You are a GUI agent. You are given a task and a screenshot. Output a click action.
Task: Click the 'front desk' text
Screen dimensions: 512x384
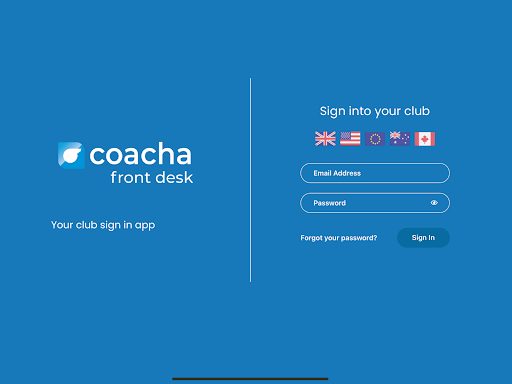point(152,178)
